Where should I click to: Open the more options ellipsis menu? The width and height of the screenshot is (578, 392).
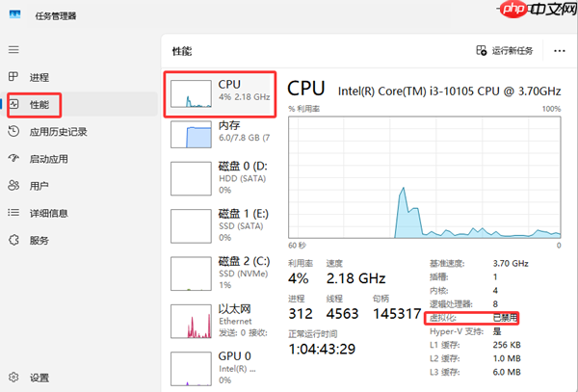[559, 51]
